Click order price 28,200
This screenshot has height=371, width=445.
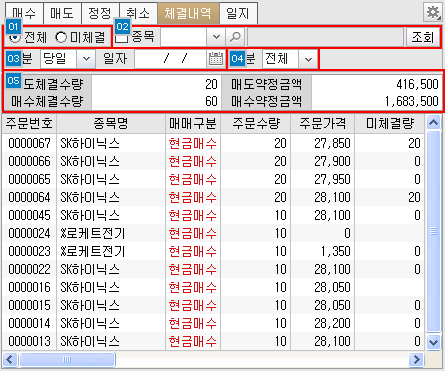tap(332, 323)
